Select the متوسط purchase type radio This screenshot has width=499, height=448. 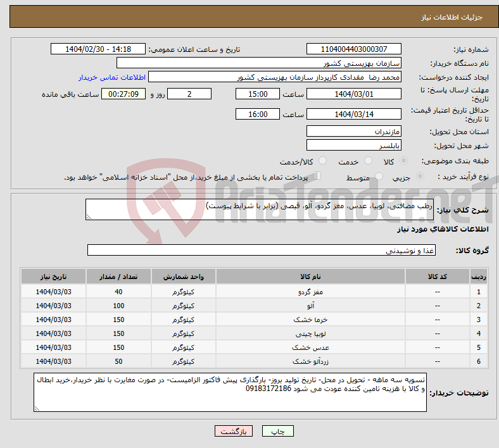379,176
